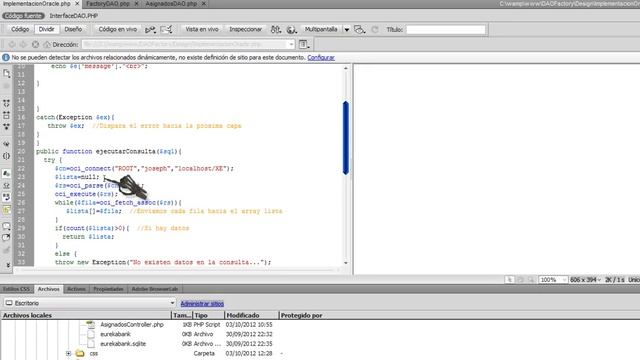Switch to the FactoryDAO.php document tab
The image size is (640, 360).
[108, 4]
